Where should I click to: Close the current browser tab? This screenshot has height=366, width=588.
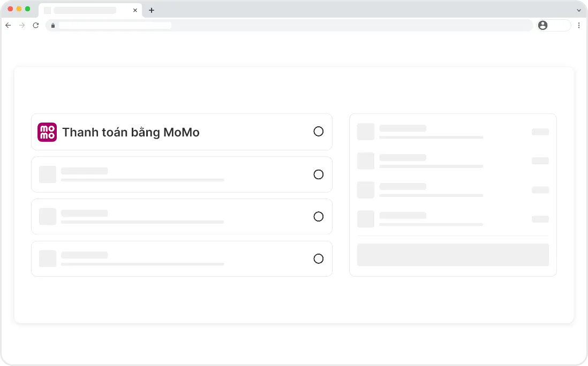click(x=135, y=10)
